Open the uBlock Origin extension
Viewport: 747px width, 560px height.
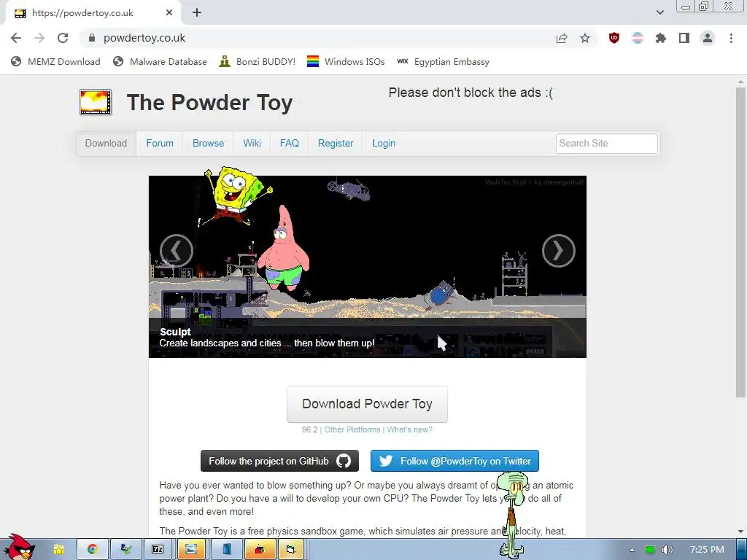[x=614, y=38]
